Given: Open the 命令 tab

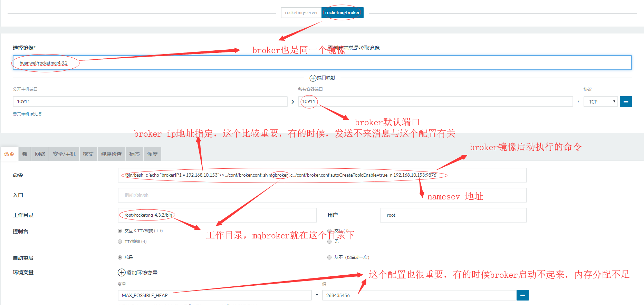Looking at the screenshot, I should pyautogui.click(x=9, y=154).
